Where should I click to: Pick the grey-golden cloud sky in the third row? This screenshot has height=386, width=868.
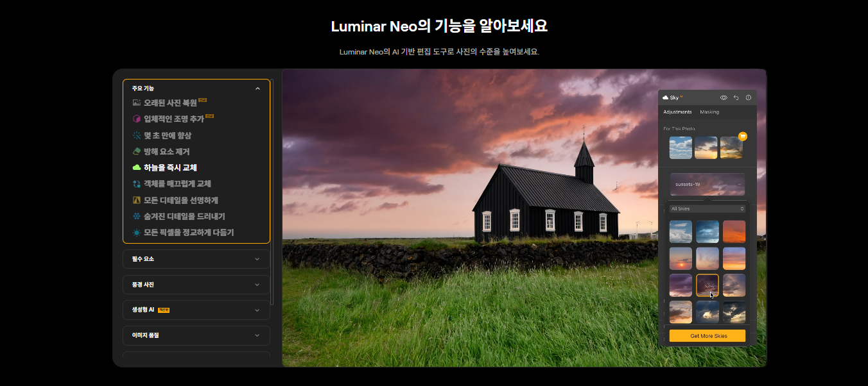[734, 285]
